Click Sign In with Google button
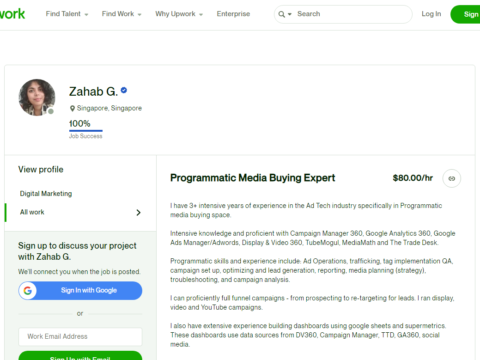 [x=80, y=291]
